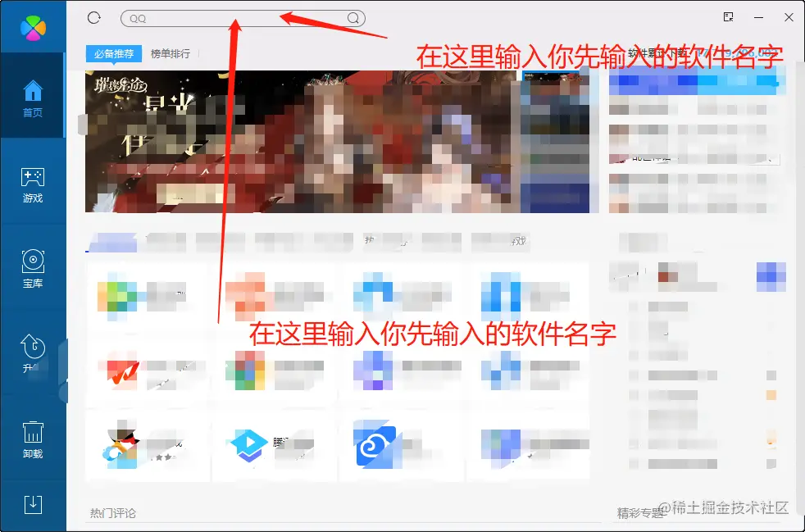Select the 必备推荐 tab

113,53
